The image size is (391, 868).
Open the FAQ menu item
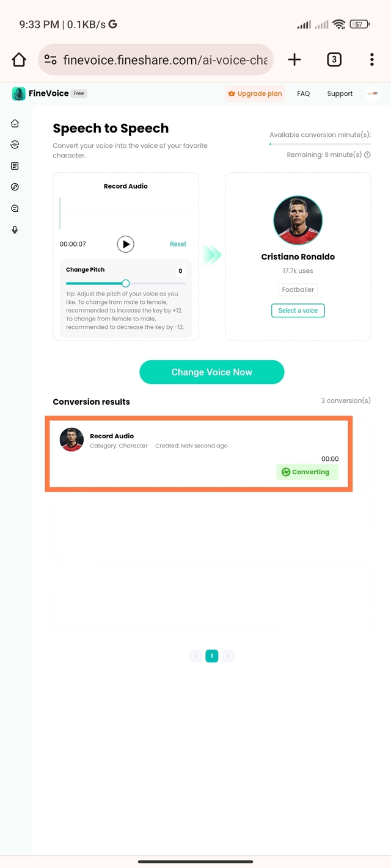304,94
